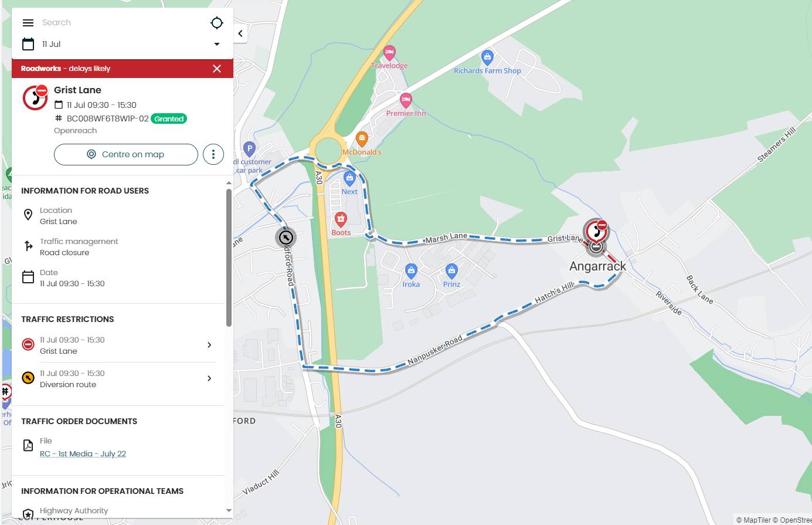Open the hamburger menu beside Search
Image resolution: width=812 pixels, height=525 pixels.
tap(28, 23)
